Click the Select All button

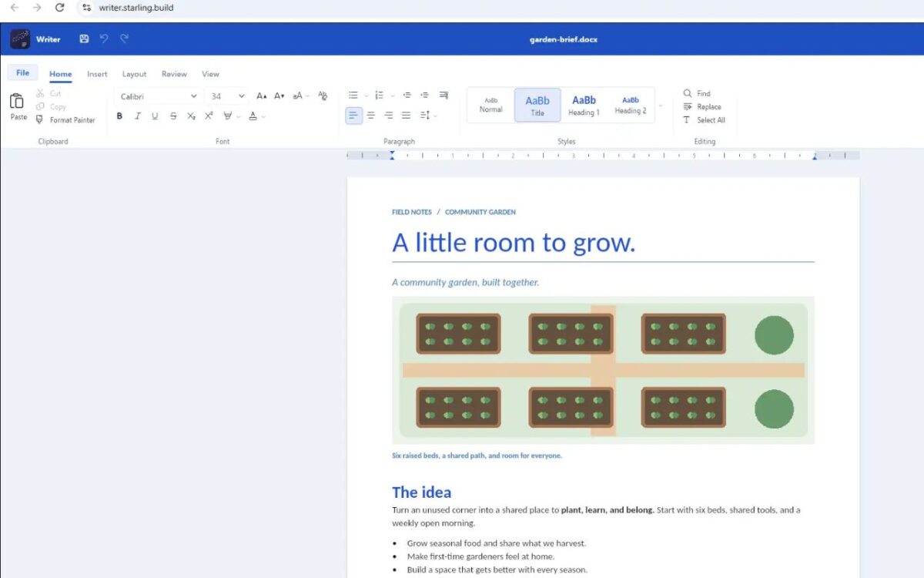704,120
